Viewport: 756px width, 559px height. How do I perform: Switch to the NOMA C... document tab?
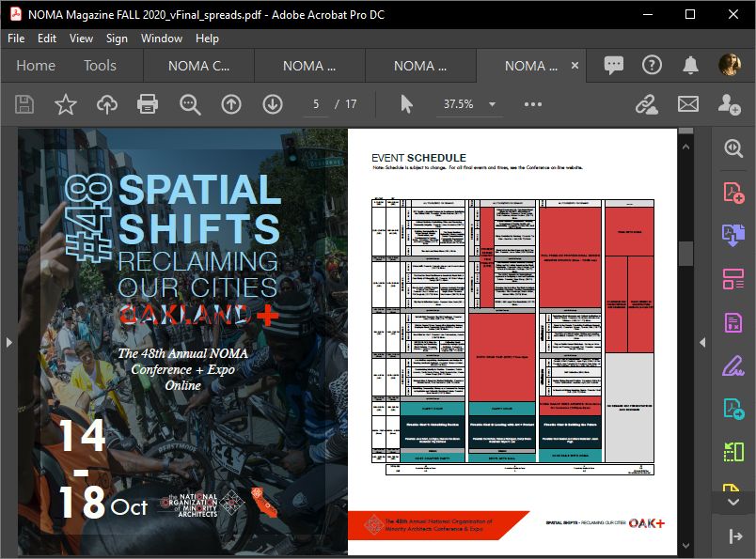(198, 66)
